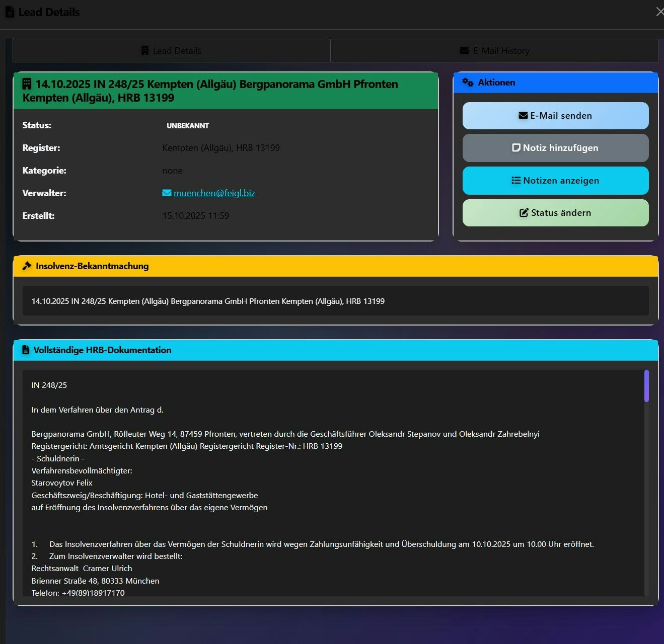Click the note icon on Notiz hinzufügen button
Screen dimensions: 664x644
coord(517,147)
